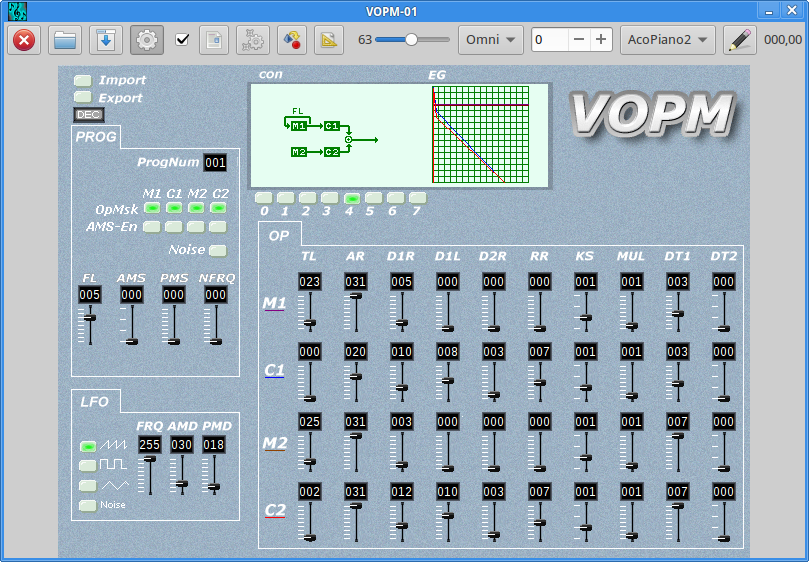This screenshot has height=562, width=809.
Task: Adjust the toolbar volume slider at 63
Action: 412,40
